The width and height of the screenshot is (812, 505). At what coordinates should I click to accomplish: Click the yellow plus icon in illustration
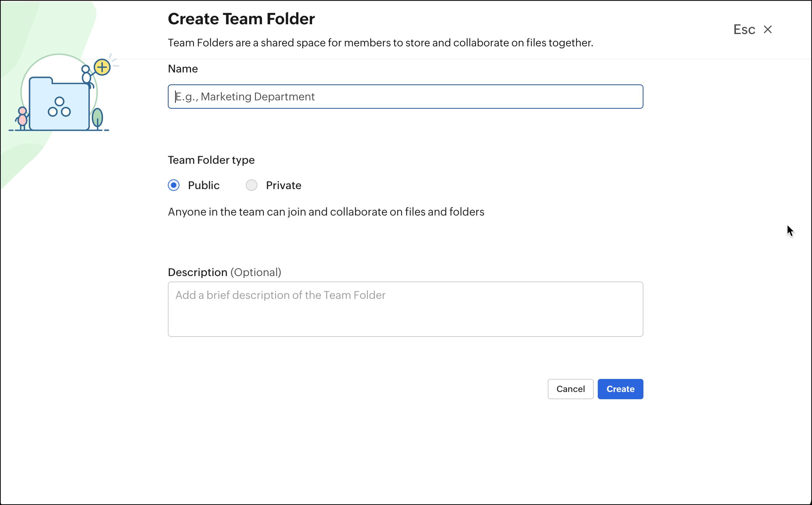(102, 67)
